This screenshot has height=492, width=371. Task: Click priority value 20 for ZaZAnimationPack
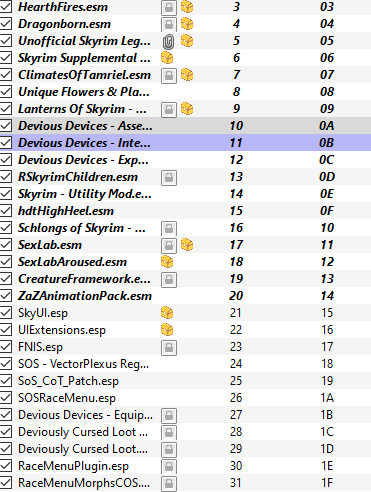236,296
